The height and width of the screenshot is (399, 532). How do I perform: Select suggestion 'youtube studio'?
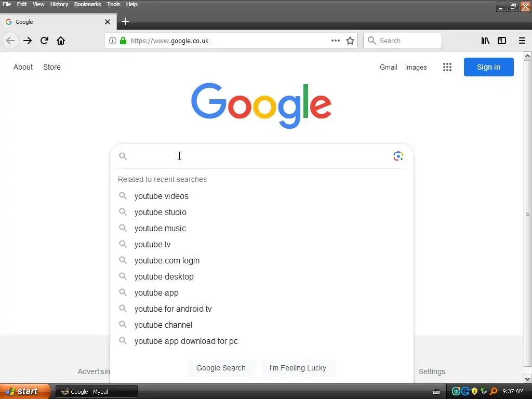[x=262, y=212]
